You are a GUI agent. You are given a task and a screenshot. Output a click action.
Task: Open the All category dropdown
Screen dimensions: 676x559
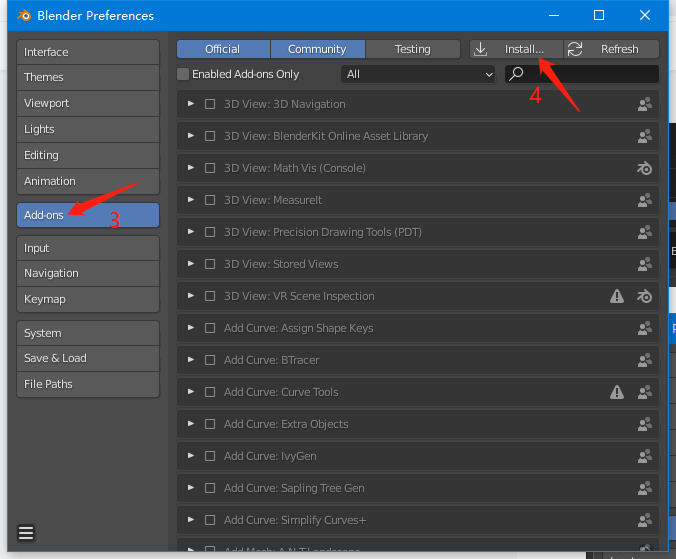[418, 74]
